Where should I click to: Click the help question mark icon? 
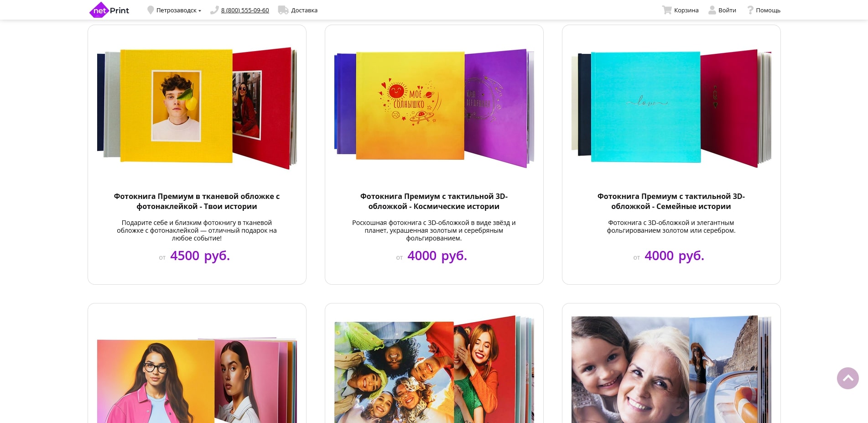(750, 10)
